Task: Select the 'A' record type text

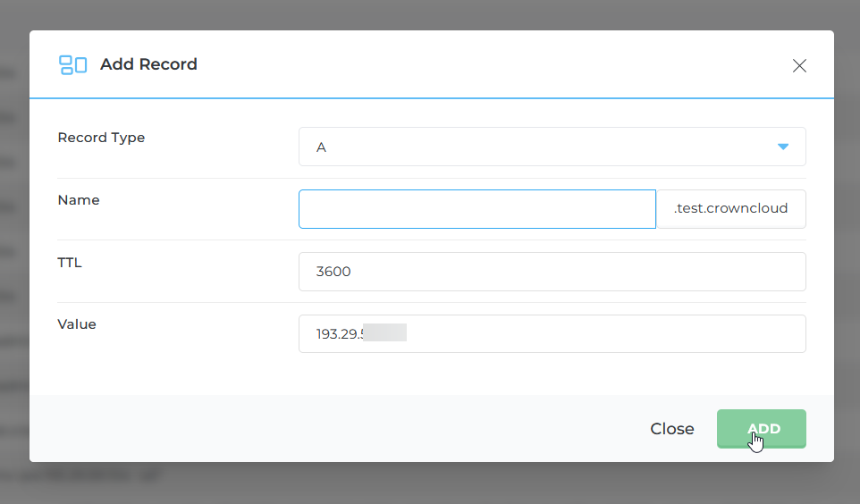Action: [x=321, y=147]
